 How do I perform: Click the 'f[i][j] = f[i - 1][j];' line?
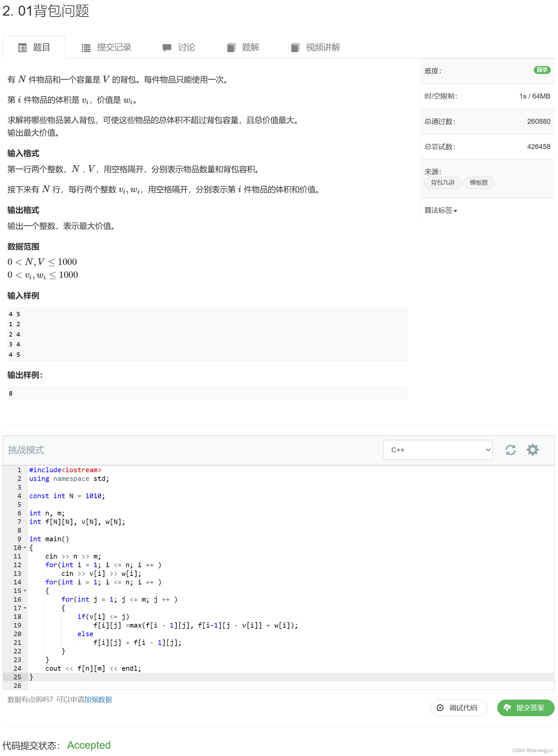click(137, 643)
